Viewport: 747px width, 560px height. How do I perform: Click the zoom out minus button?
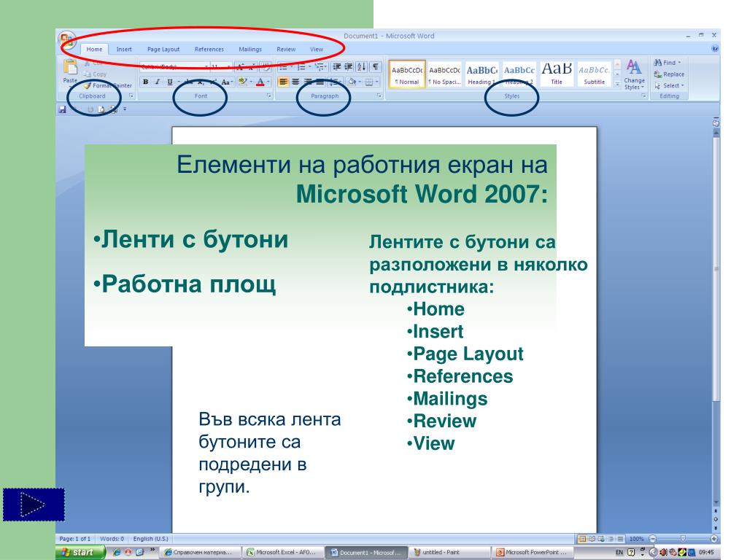click(x=653, y=539)
